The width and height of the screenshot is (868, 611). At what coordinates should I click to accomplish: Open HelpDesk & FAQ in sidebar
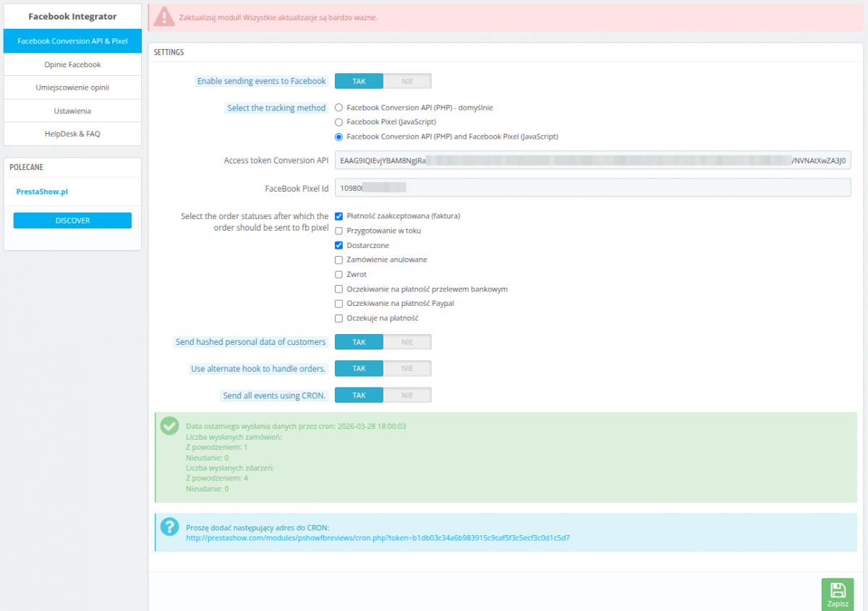pyautogui.click(x=72, y=134)
